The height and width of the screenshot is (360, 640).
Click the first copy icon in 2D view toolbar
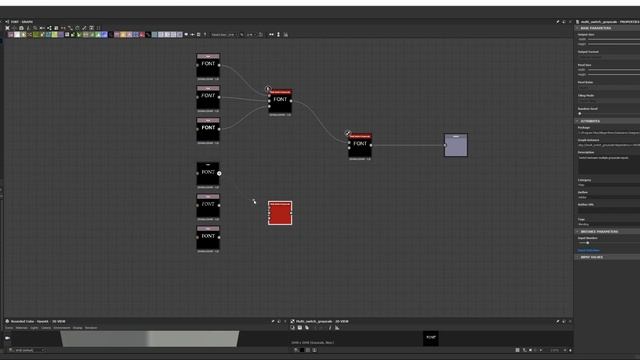click(x=292, y=328)
